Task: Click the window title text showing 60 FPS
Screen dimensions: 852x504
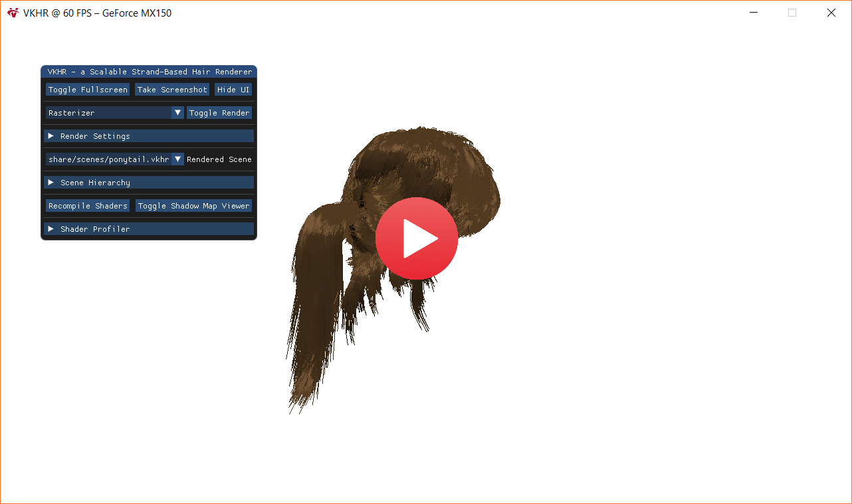Action: (97, 13)
